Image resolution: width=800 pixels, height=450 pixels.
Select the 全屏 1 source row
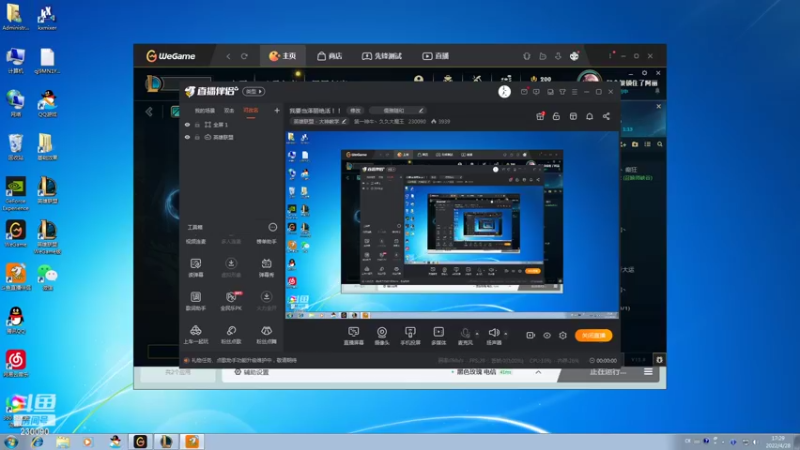click(x=232, y=124)
